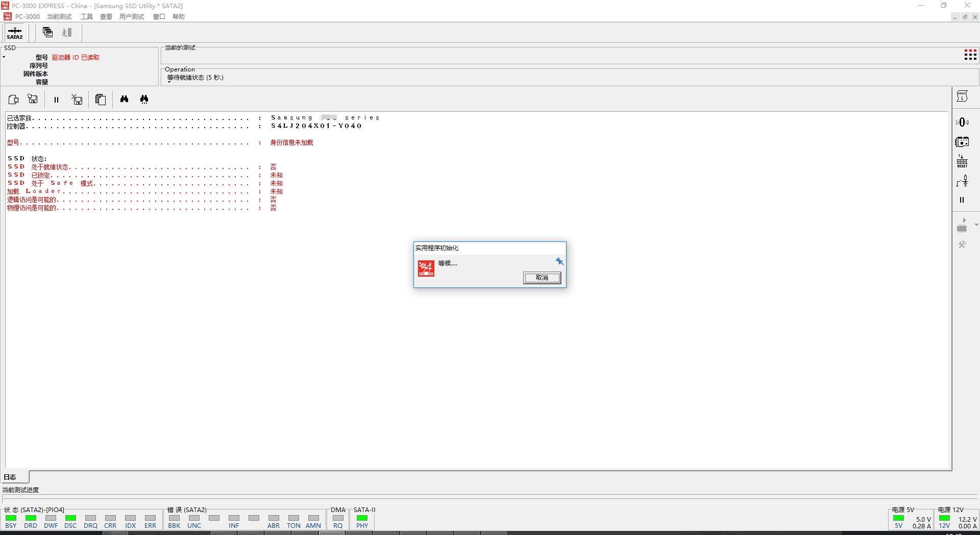Click the red text 驱动器 ID 已读取
This screenshot has width=980, height=535.
pos(76,58)
